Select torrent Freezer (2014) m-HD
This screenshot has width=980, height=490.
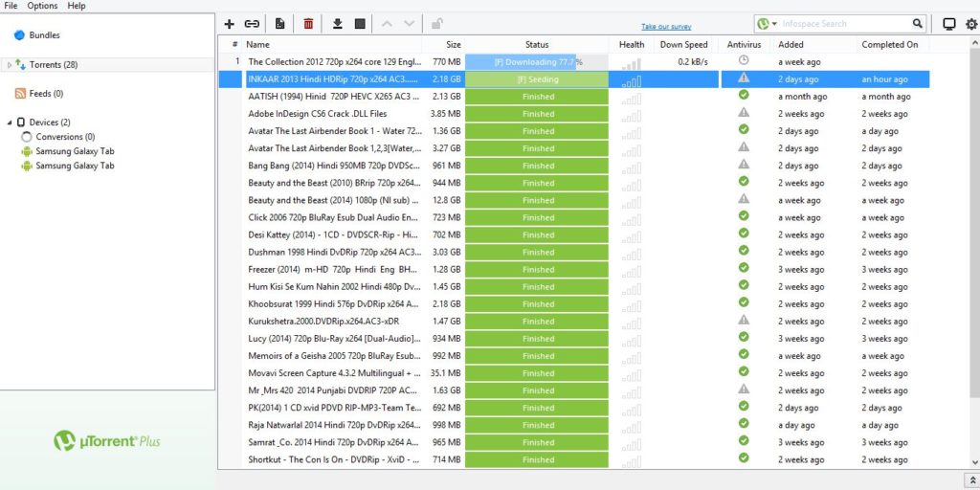click(332, 269)
